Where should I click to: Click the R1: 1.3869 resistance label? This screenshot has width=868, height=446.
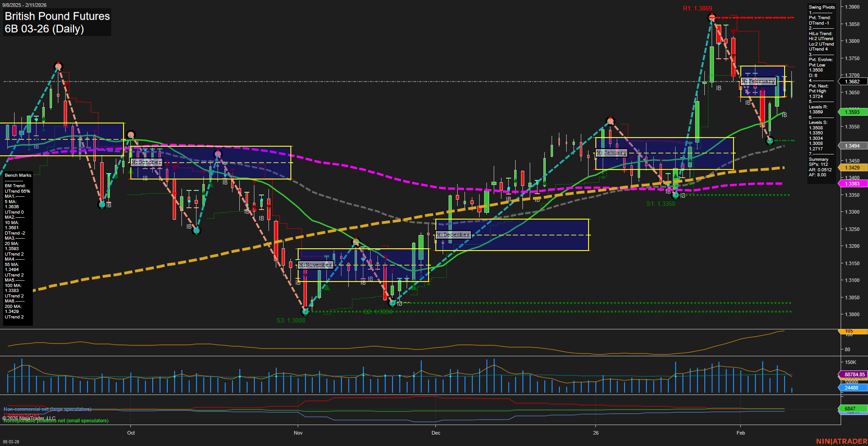(x=698, y=7)
